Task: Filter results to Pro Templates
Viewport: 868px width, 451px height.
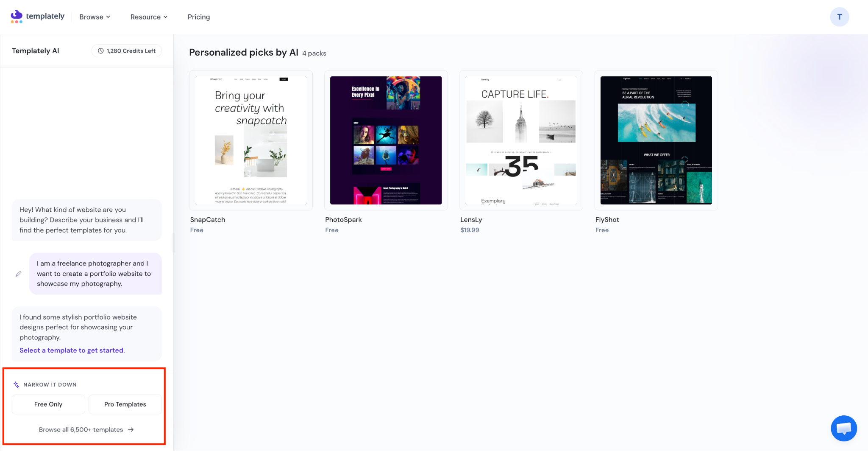Action: pyautogui.click(x=125, y=404)
